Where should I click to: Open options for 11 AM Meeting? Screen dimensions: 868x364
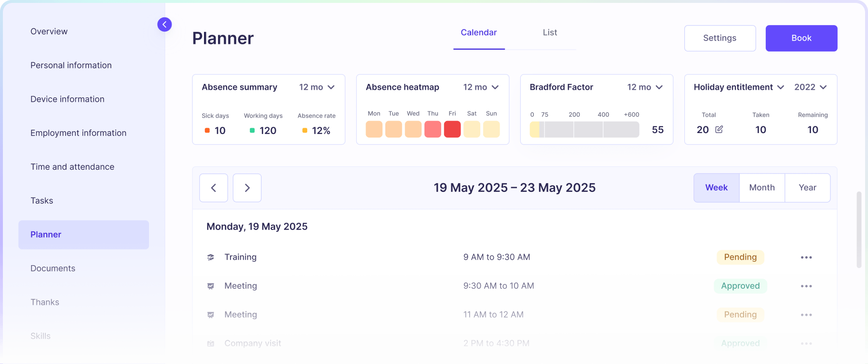806,315
